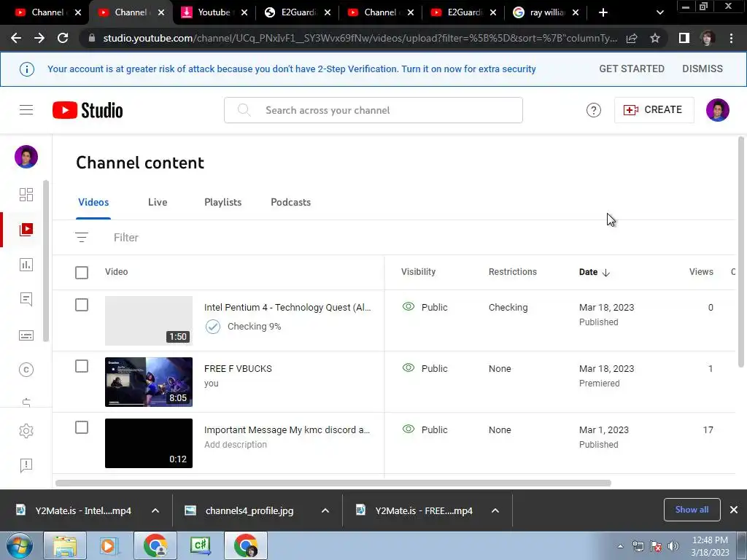Click the horizontal scrollbar under the table

[333, 483]
